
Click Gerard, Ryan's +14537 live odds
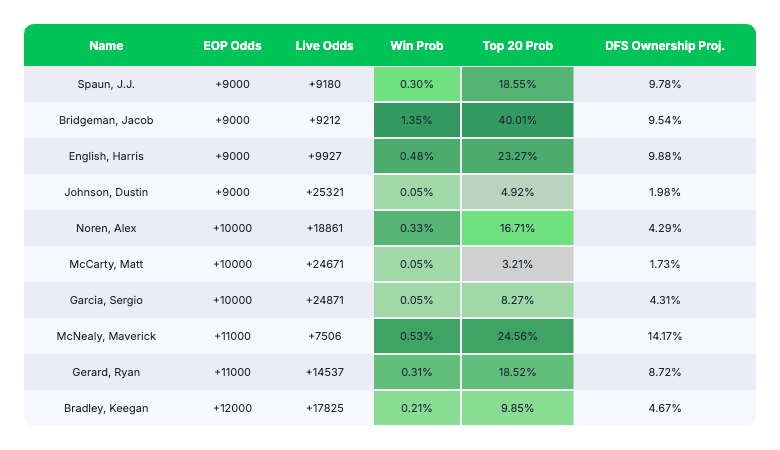click(x=324, y=372)
